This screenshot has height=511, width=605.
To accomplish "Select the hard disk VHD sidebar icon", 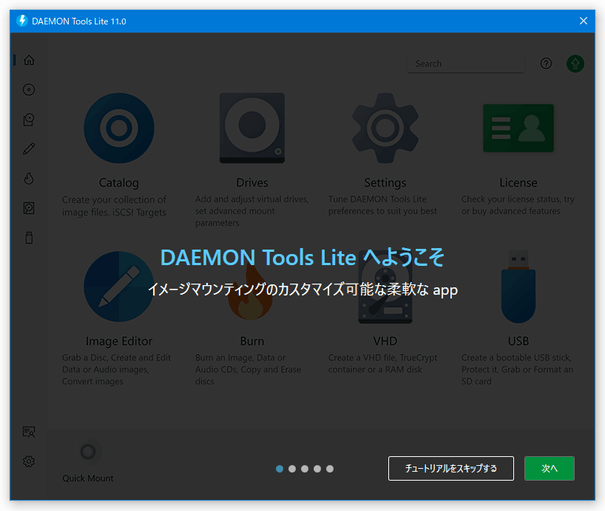I will pos(29,208).
